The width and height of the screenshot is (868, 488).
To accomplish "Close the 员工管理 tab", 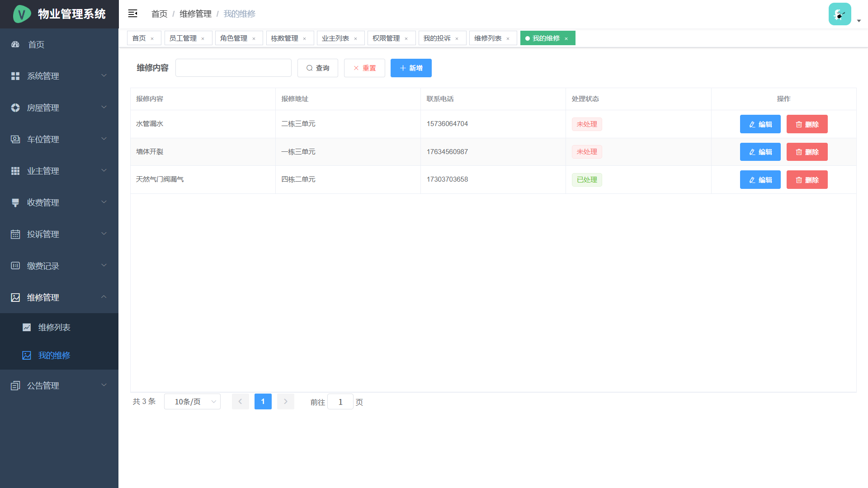I will [x=203, y=39].
